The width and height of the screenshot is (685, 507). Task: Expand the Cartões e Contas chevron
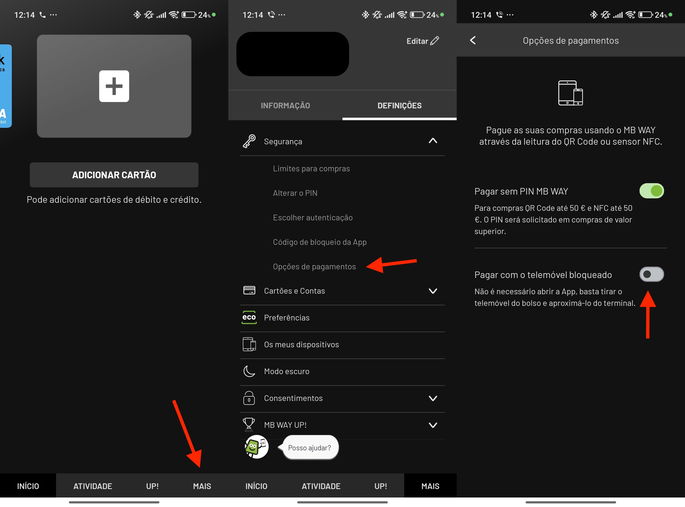point(433,291)
